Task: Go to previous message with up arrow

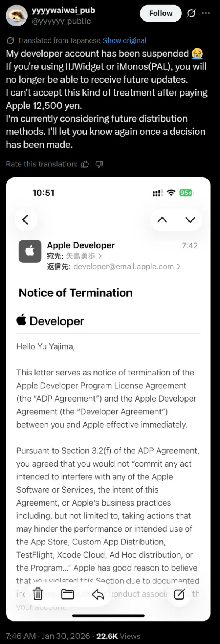Action: click(162, 220)
